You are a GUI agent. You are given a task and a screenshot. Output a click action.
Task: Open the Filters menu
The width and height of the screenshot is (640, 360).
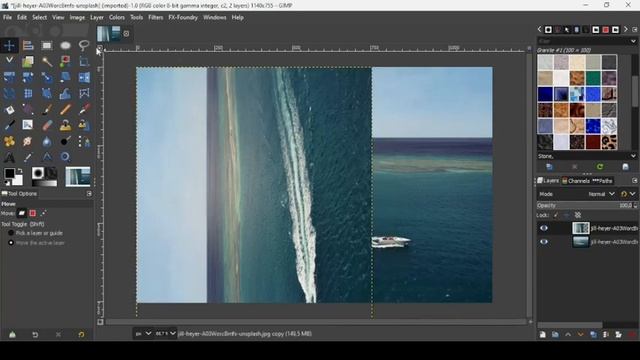coord(155,18)
